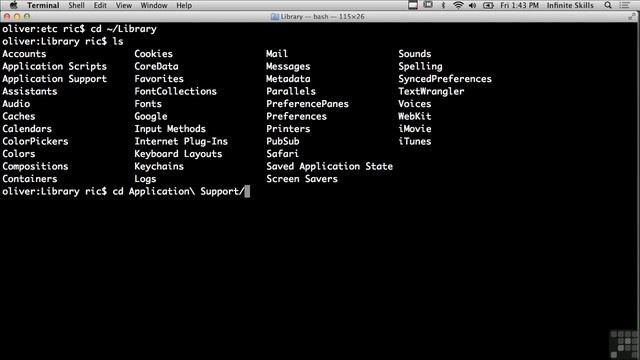This screenshot has width=640, height=360.
Task: Click the iMovie entry
Action: [x=415, y=129]
